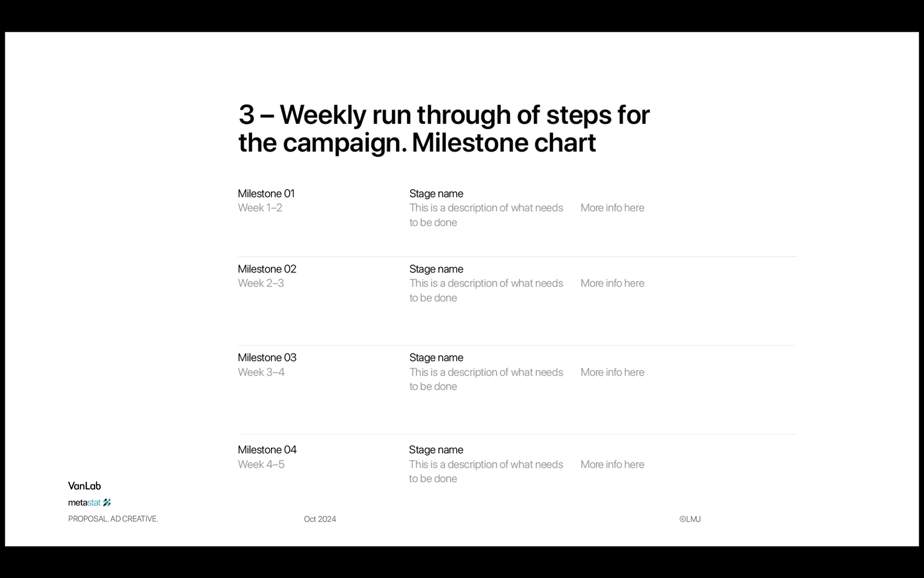Screen dimensions: 924x578
Task: Click Week 2–3 subtitle
Action: click(x=261, y=283)
